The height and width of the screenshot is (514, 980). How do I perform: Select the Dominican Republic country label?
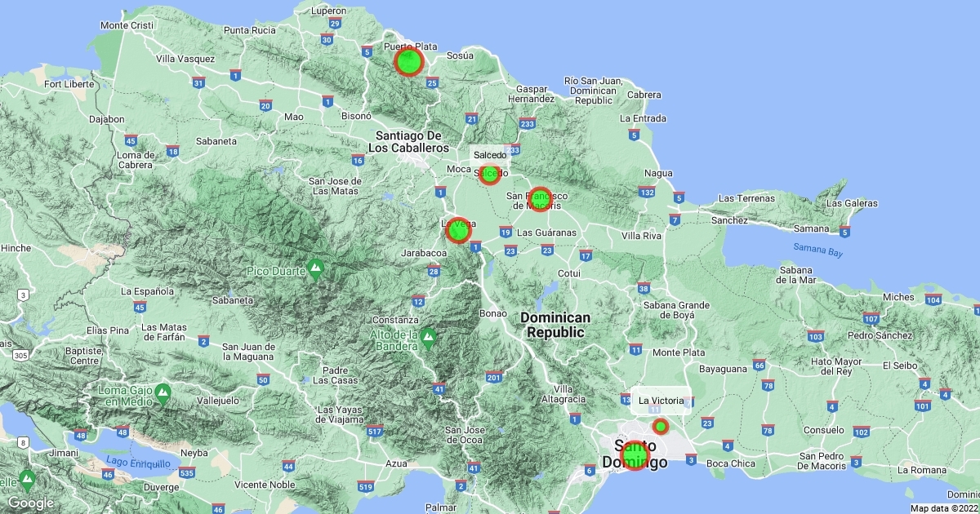point(555,325)
